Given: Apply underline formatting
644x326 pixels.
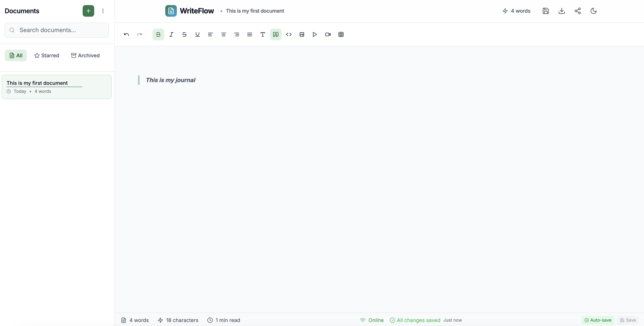Looking at the screenshot, I should tap(197, 34).
